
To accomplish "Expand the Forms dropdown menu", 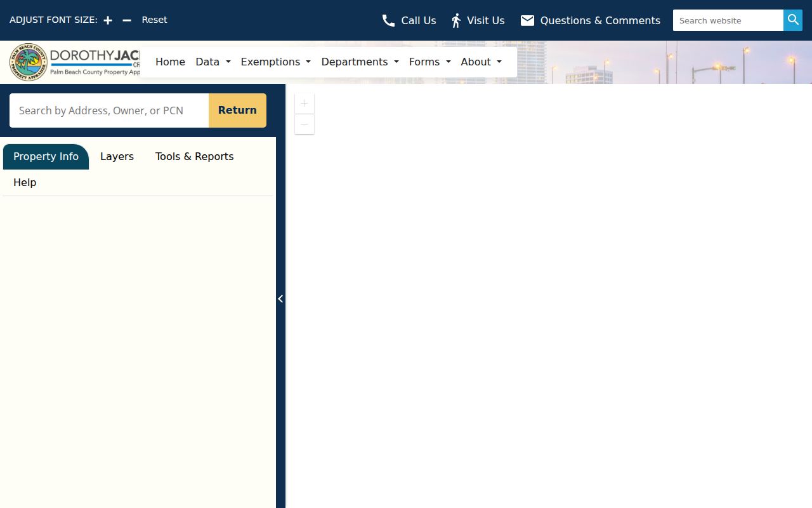I will tap(430, 62).
